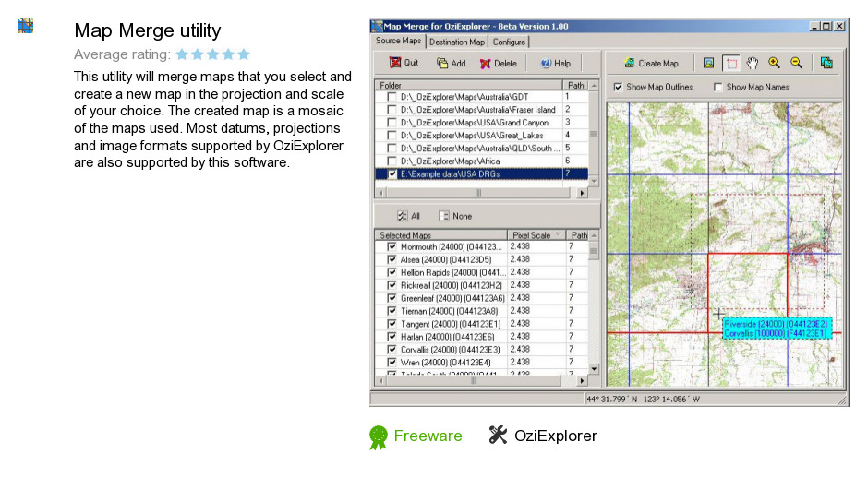Close the Map Merge window
This screenshot has width=868, height=478.
coord(839,26)
